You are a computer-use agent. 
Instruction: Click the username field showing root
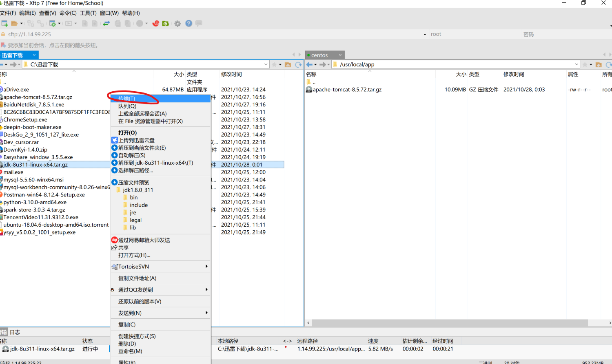click(475, 34)
